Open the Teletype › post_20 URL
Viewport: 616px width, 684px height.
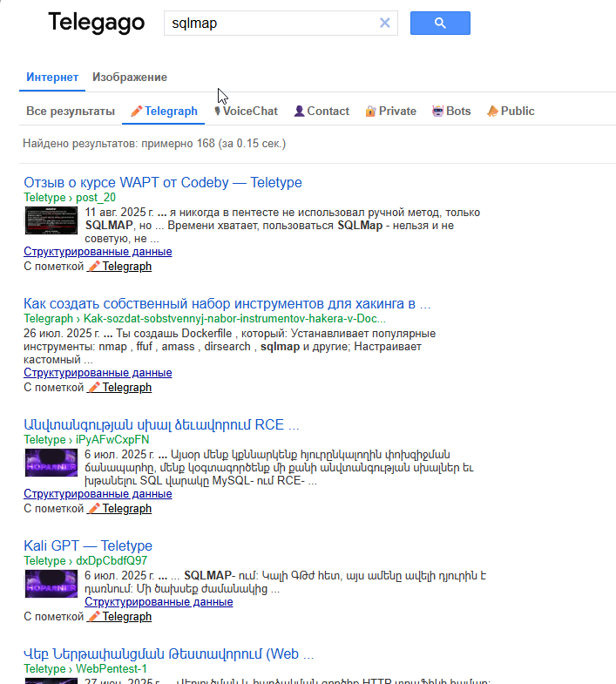coord(70,197)
